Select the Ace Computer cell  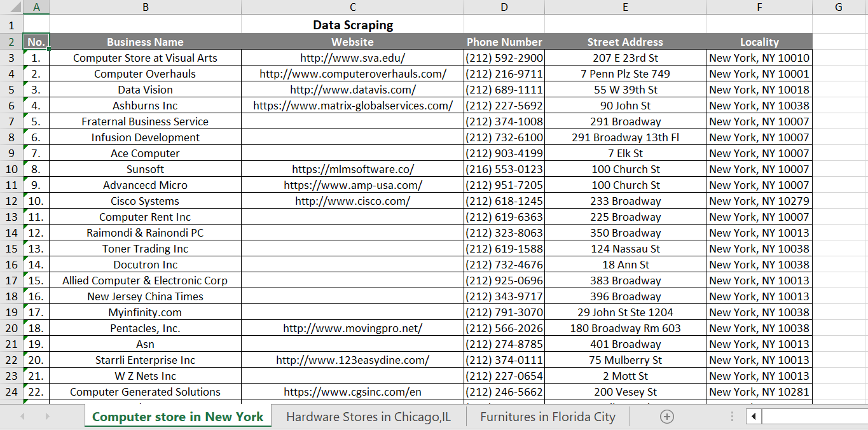click(145, 153)
